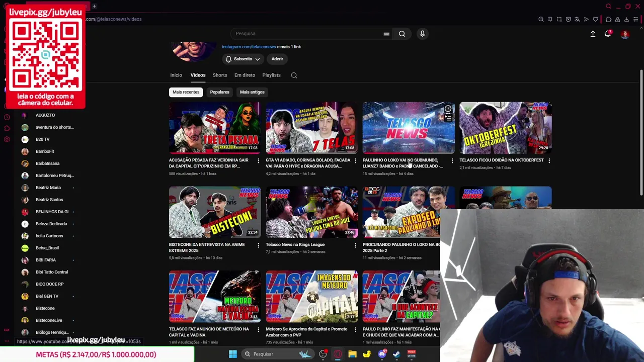This screenshot has height=362, width=644.
Task: Select the Mais antigos filter chip
Action: coord(252,92)
